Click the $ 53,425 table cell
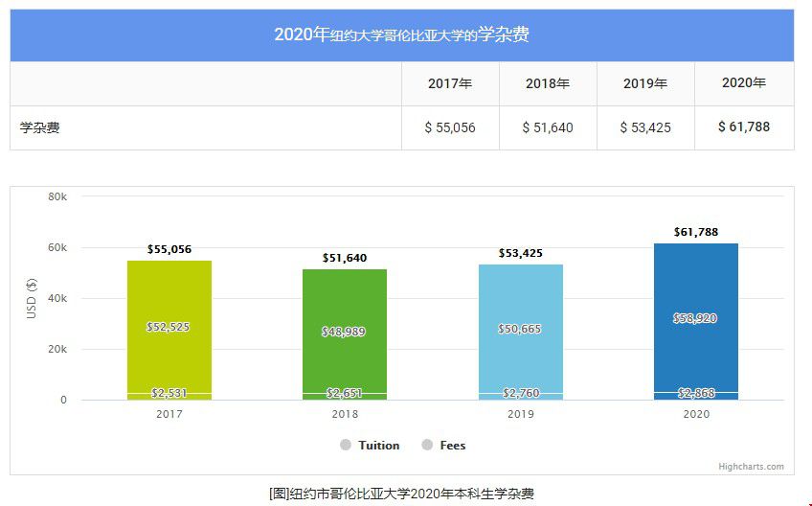Viewport: 812px width, 506px height. click(x=645, y=127)
